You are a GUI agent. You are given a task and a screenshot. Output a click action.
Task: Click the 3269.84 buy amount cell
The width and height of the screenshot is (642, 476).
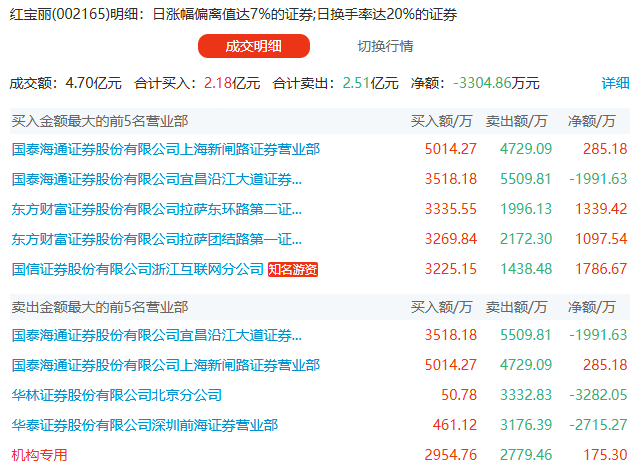tap(450, 239)
